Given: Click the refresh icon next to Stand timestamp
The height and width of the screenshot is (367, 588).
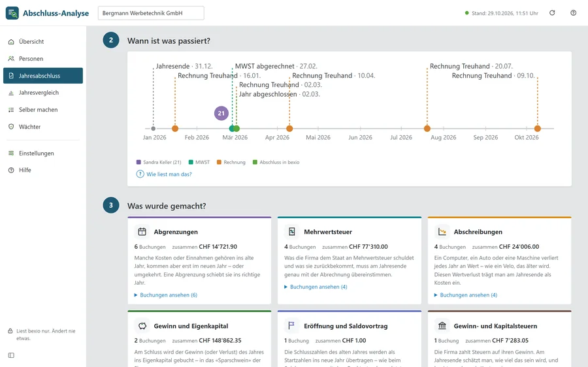Looking at the screenshot, I should coord(552,13).
